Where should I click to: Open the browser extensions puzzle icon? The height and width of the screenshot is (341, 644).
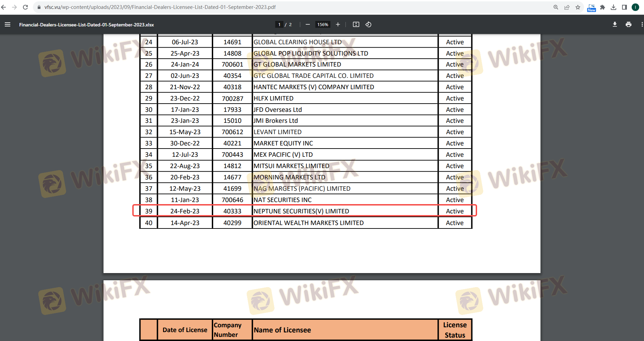click(x=603, y=7)
